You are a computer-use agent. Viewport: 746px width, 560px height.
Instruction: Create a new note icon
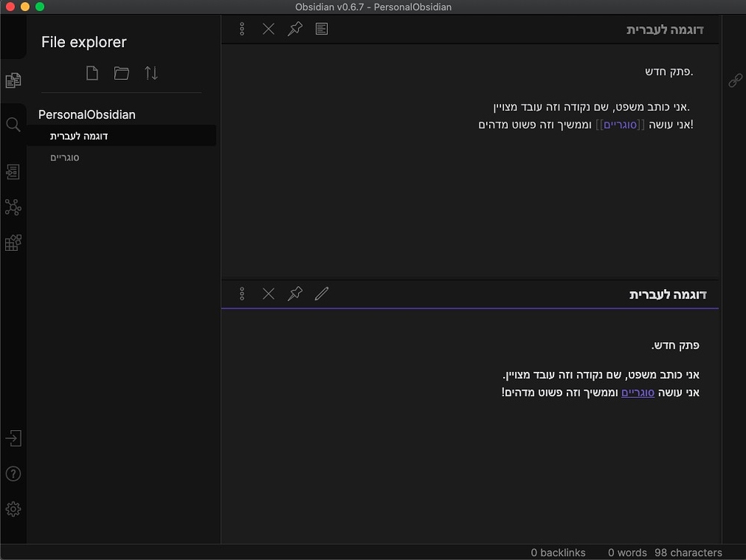pos(93,73)
